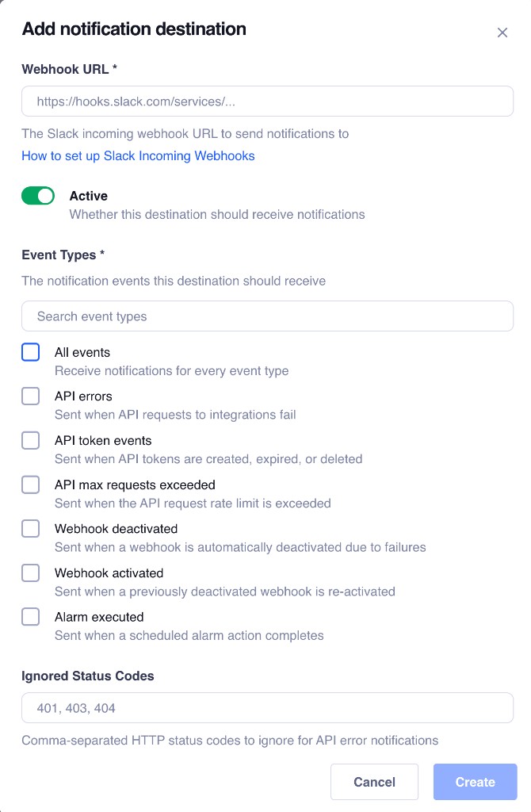
Task: Close the Add notification destination dialog
Action: coord(502,33)
